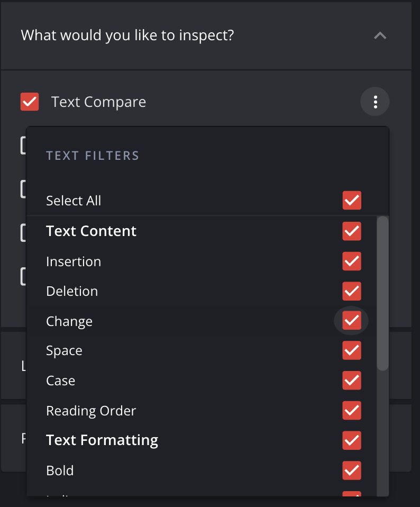Turn off the Deletion filter
The width and height of the screenshot is (420, 507).
point(352,291)
